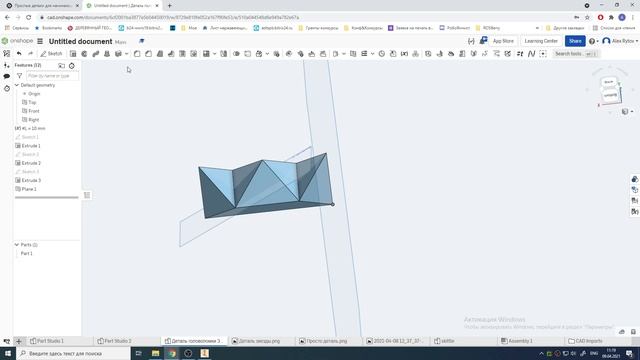640x360 pixels.
Task: Select Extrude 3 in feature list
Action: point(31,180)
